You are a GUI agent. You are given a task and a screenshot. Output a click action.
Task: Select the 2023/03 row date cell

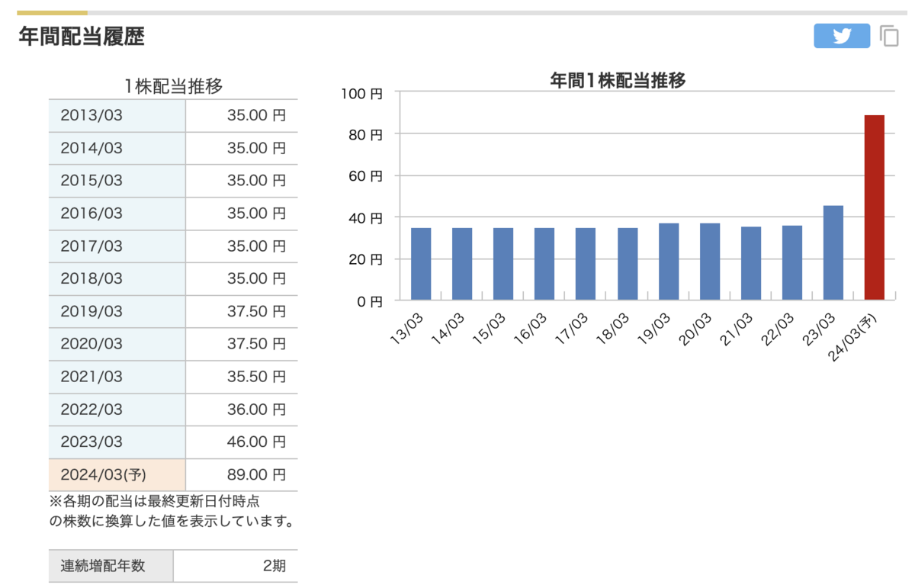tap(117, 442)
